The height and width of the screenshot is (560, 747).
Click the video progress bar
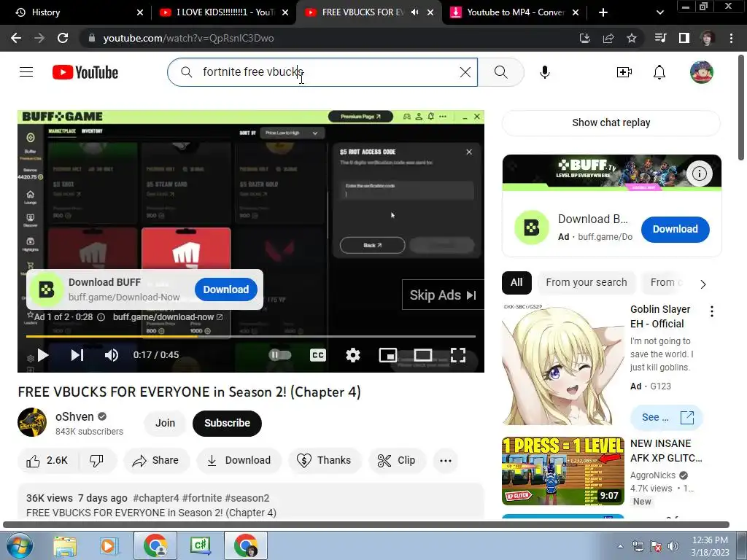point(251,337)
